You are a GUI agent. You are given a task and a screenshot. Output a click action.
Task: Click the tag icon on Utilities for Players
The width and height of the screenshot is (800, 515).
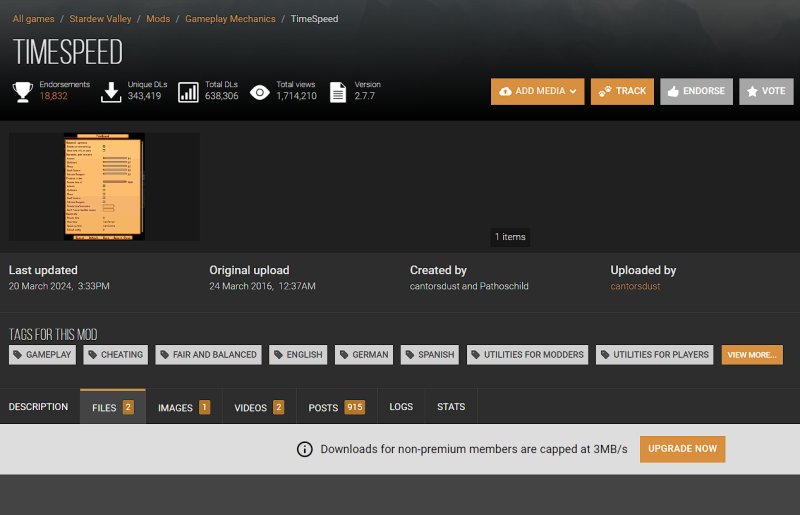(x=605, y=355)
